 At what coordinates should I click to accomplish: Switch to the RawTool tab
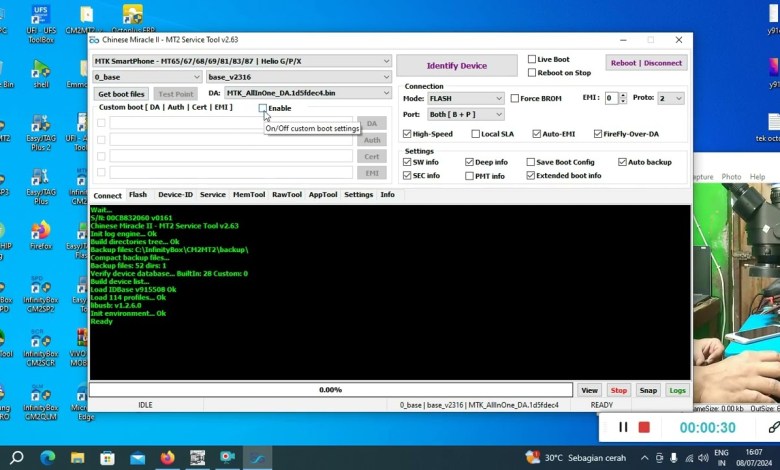pyautogui.click(x=287, y=194)
